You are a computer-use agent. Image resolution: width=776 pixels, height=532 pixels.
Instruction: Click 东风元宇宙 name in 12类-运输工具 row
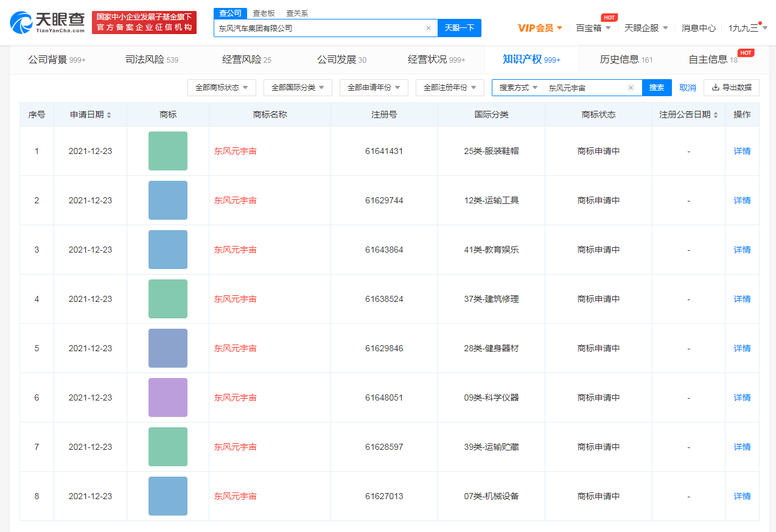coord(236,200)
